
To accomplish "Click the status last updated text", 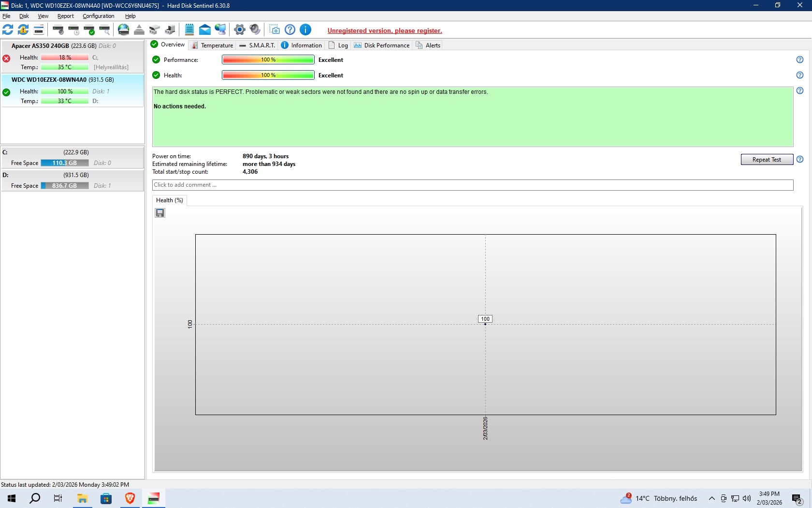I will (x=65, y=484).
